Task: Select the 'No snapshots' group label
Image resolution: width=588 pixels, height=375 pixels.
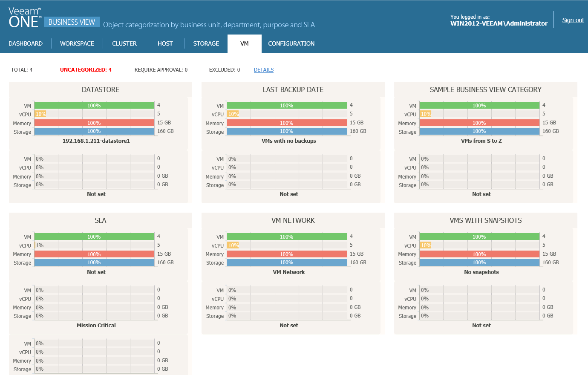Action: point(481,272)
